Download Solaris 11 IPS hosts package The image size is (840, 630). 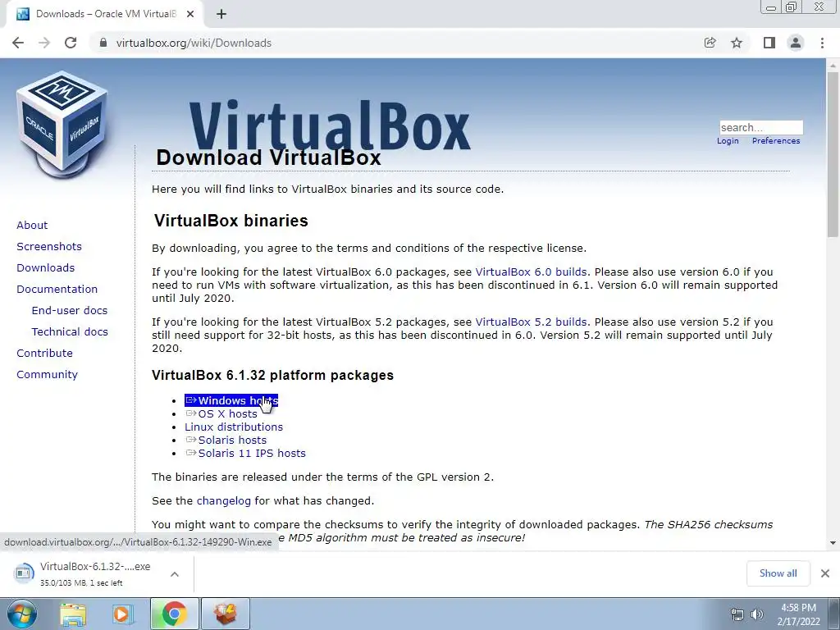pos(245,453)
